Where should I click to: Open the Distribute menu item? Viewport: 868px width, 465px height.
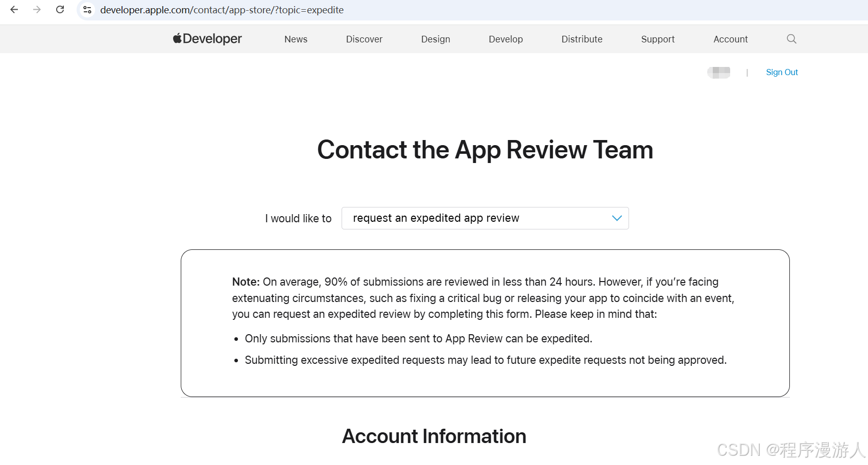[582, 39]
